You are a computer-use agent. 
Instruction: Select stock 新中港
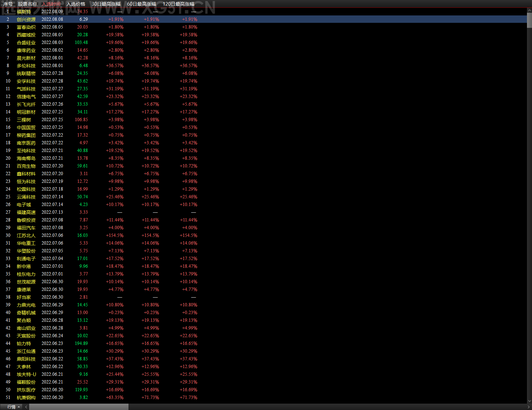pyautogui.click(x=24, y=266)
